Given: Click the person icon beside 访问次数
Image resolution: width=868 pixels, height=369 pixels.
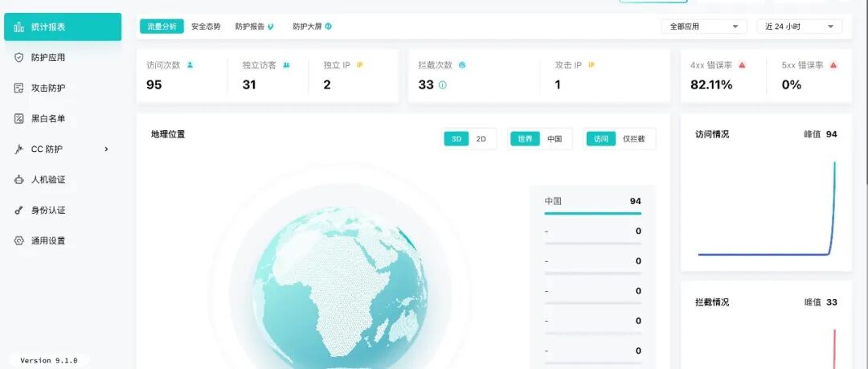Looking at the screenshot, I should click(x=190, y=65).
